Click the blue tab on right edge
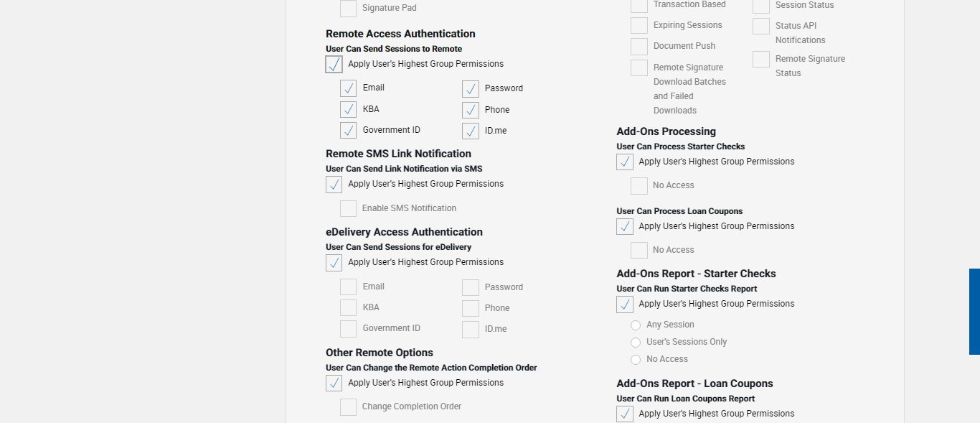Image resolution: width=980 pixels, height=423 pixels. click(974, 312)
